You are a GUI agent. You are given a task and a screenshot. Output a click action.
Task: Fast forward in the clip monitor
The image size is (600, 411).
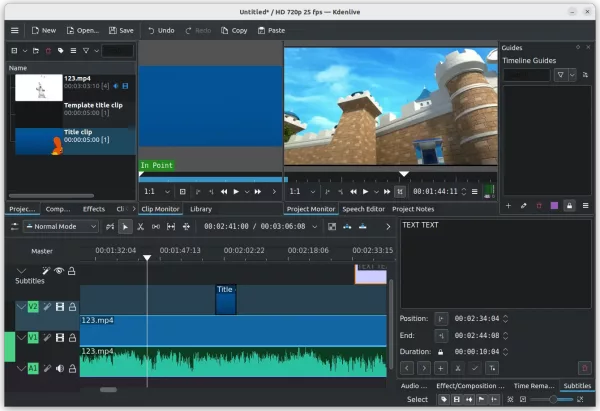coord(258,191)
